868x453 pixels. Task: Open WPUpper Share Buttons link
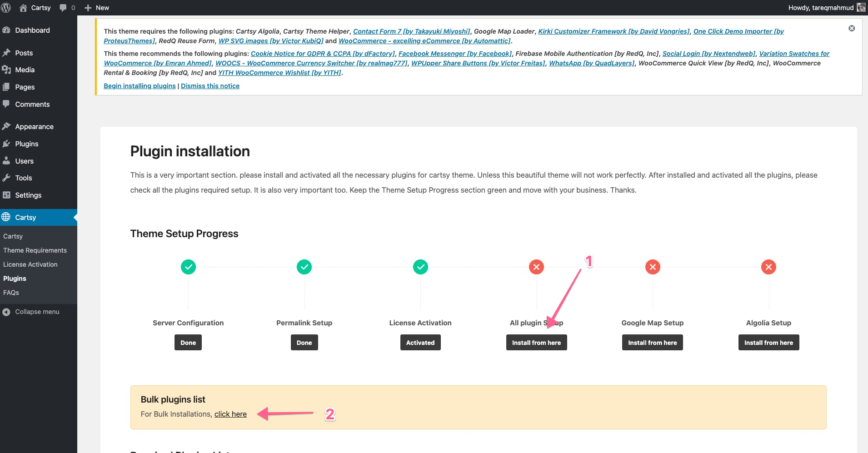coord(478,63)
